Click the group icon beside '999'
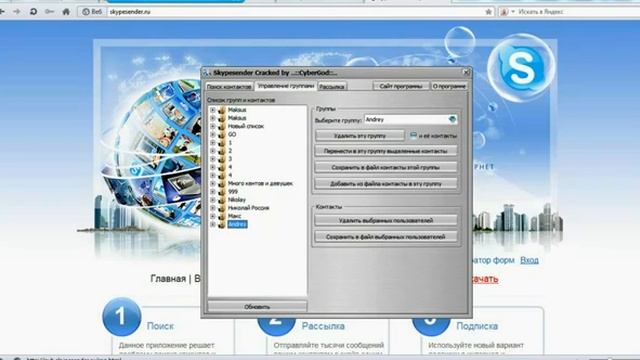The width and height of the screenshot is (640, 360). [x=222, y=191]
